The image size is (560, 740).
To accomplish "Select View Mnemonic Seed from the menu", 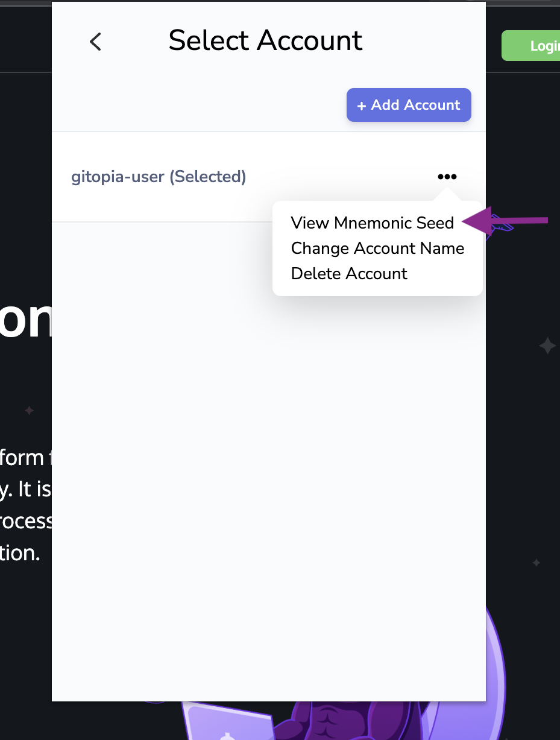I will [x=372, y=223].
